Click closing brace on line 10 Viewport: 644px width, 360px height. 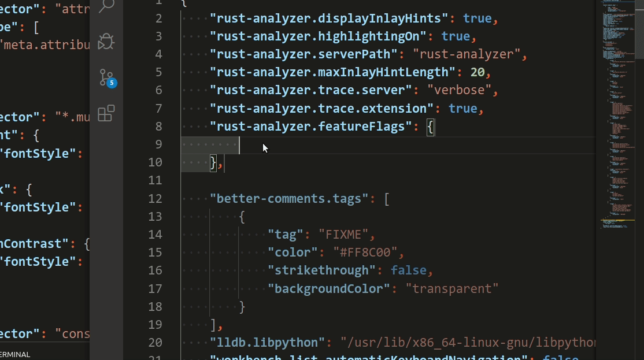point(213,163)
